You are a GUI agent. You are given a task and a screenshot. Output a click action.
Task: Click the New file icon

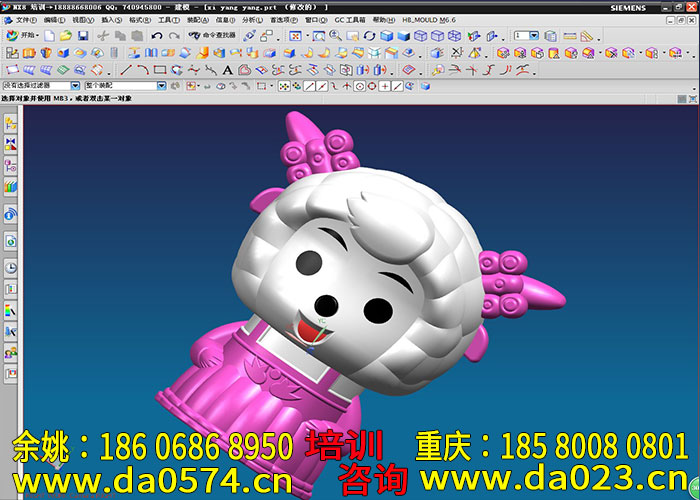[x=49, y=36]
